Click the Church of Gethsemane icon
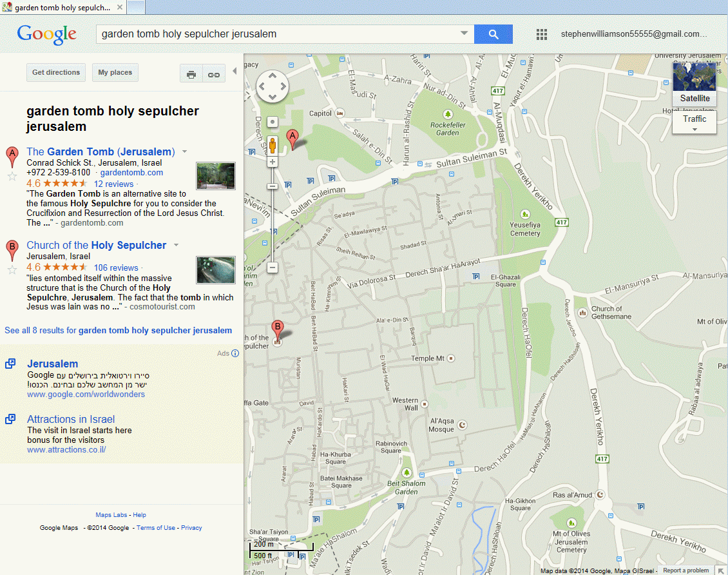 click(x=582, y=313)
